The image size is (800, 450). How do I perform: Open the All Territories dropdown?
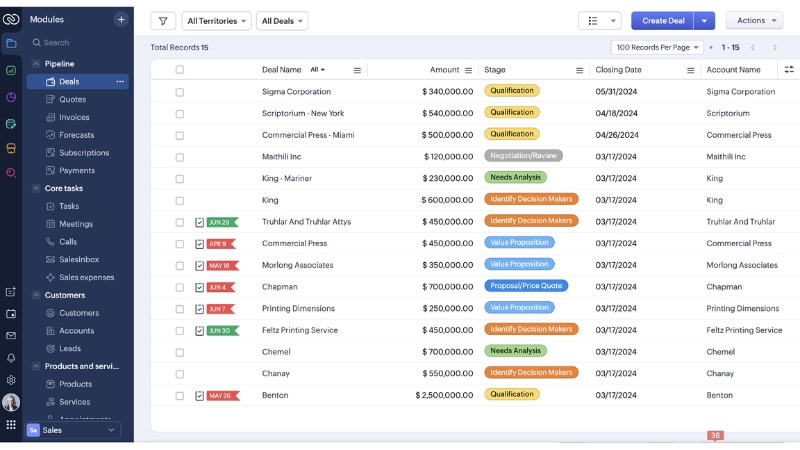pyautogui.click(x=217, y=21)
